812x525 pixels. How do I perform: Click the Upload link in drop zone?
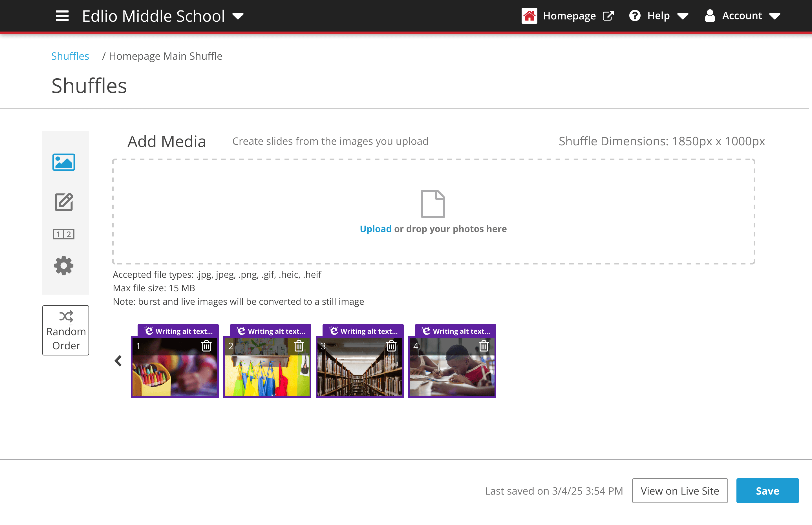[375, 229]
